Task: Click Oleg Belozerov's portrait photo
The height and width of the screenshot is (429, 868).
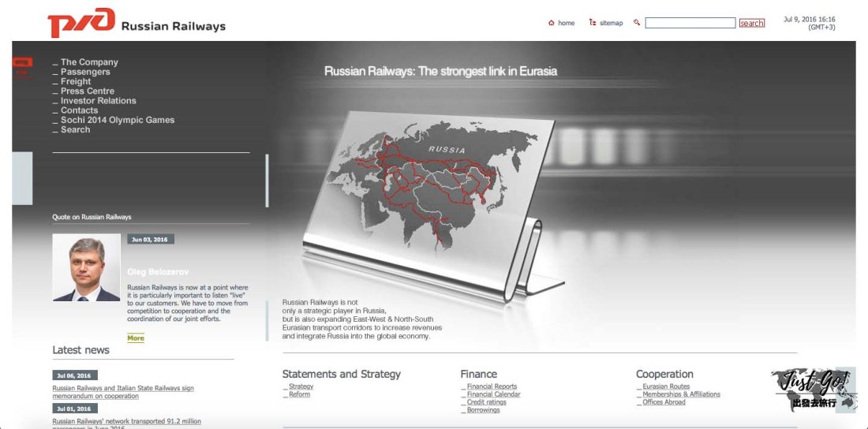Action: click(86, 267)
